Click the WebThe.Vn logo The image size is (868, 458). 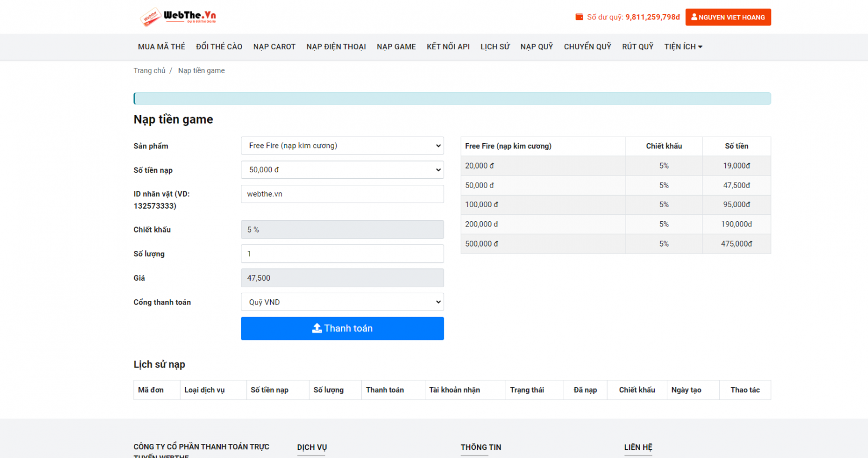pyautogui.click(x=178, y=17)
